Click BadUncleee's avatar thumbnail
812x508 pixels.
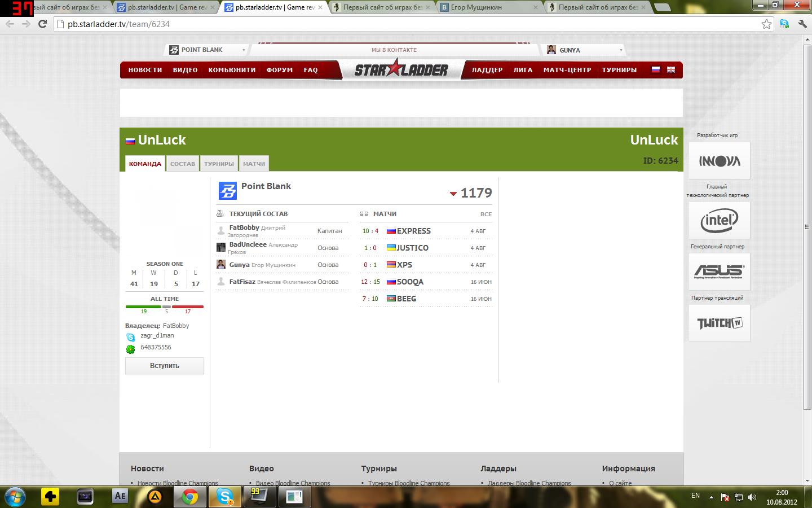[221, 247]
